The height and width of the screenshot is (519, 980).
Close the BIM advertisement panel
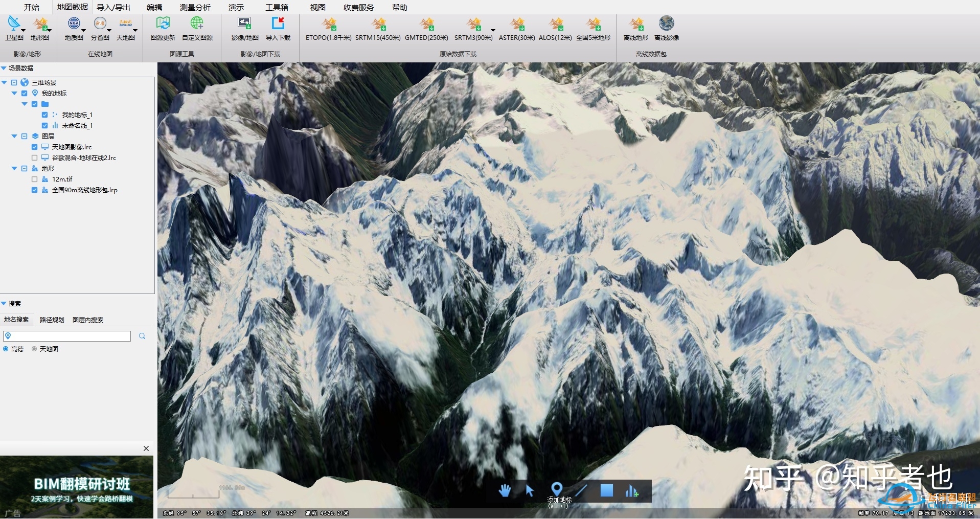(146, 448)
